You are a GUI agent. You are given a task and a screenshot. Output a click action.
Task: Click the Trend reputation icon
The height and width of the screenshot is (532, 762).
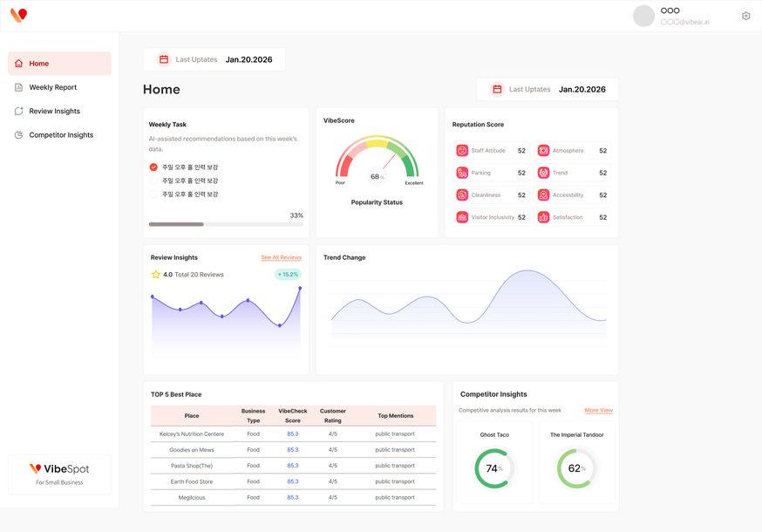coord(543,173)
